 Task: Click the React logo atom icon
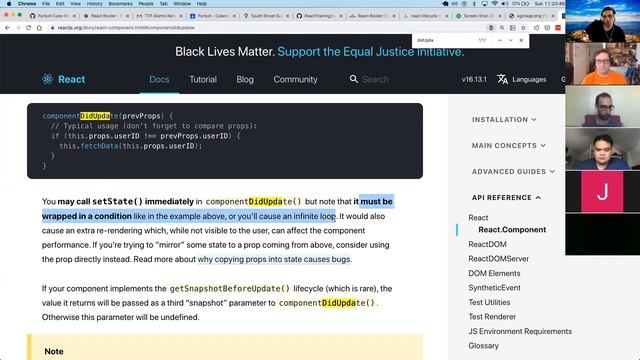tap(47, 79)
